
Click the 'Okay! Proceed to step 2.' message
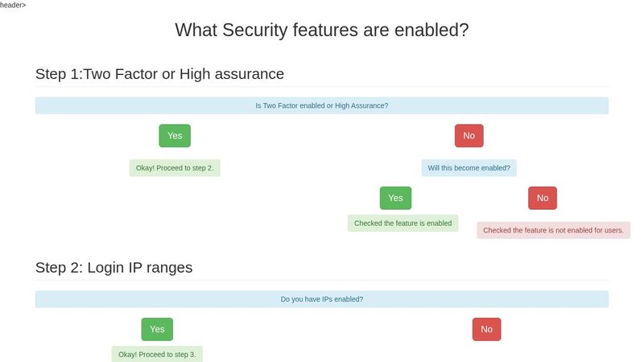175,168
